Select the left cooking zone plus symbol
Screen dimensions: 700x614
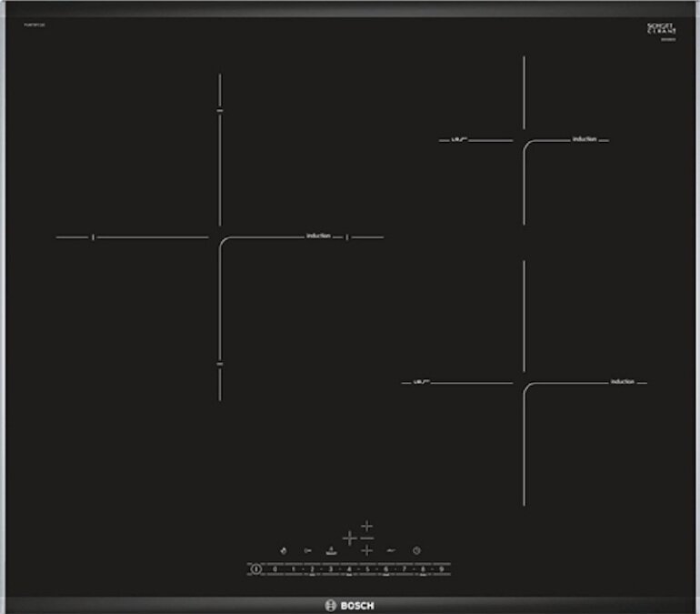click(x=349, y=539)
